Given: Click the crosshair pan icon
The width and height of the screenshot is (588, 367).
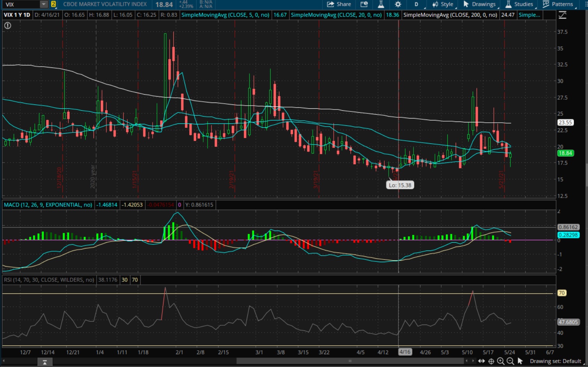Looking at the screenshot, I should (491, 361).
